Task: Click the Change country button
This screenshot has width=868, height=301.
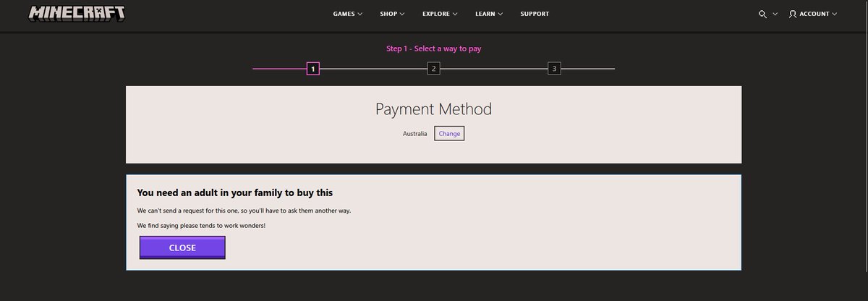Action: (449, 134)
